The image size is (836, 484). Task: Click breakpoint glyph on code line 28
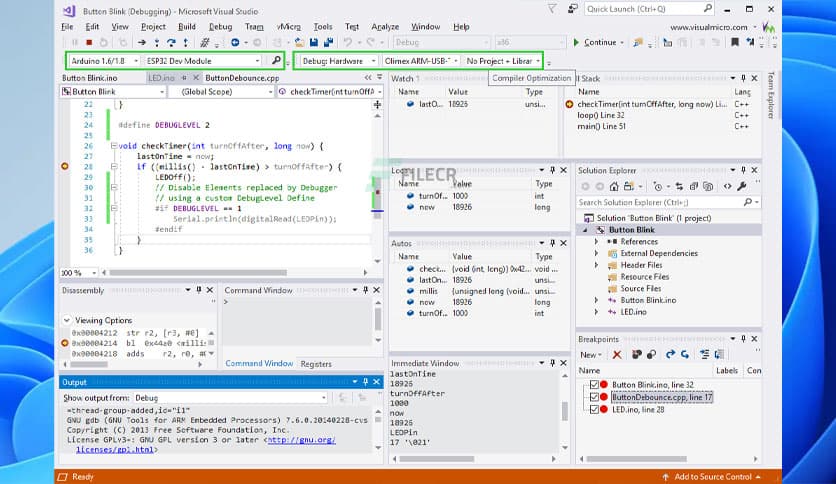pos(65,166)
